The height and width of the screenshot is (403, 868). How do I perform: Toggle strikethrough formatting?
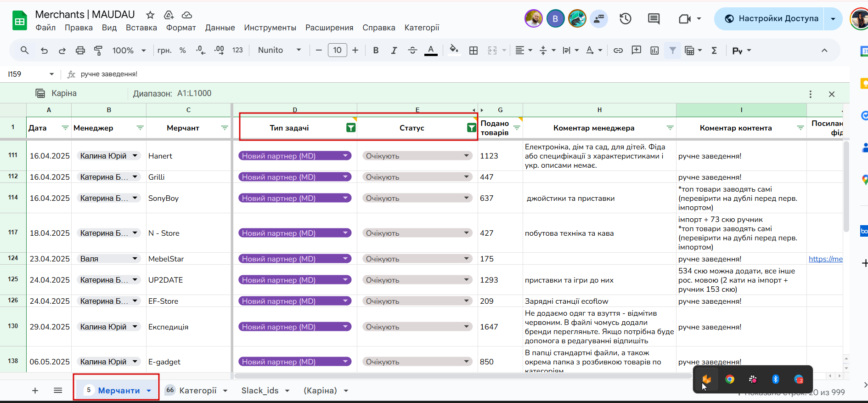pos(412,51)
